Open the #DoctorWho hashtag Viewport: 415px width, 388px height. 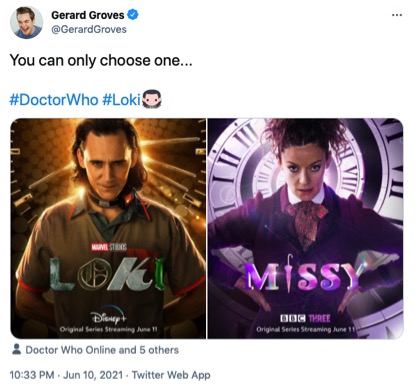(54, 100)
